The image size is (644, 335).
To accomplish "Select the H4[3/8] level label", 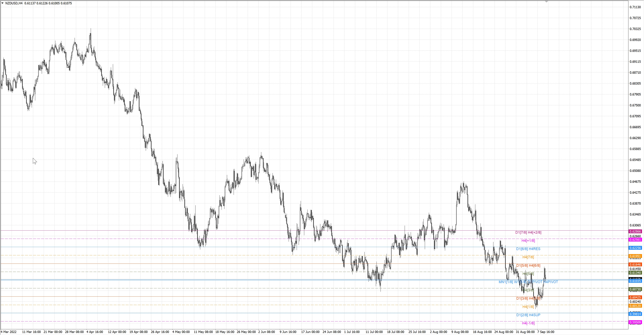I will point(528,290).
